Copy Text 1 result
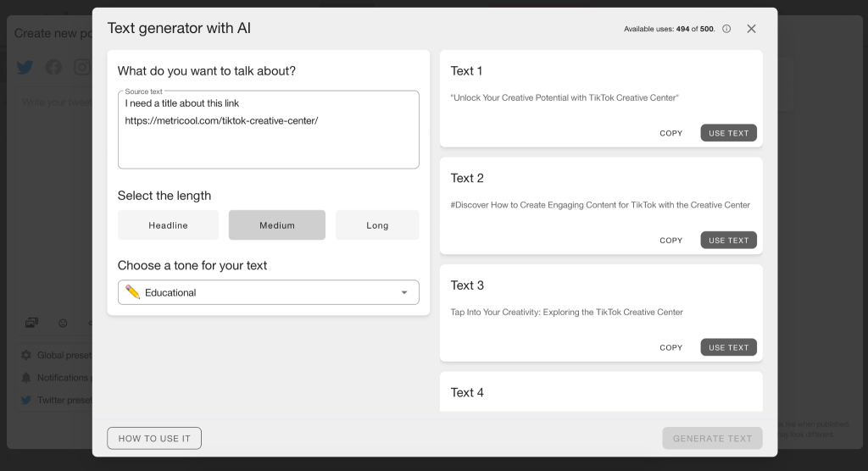The height and width of the screenshot is (471, 868). (671, 133)
